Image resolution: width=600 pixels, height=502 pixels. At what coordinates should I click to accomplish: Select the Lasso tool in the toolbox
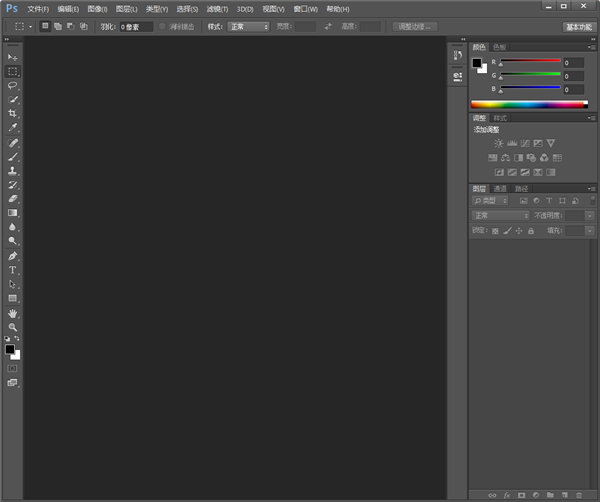point(13,86)
